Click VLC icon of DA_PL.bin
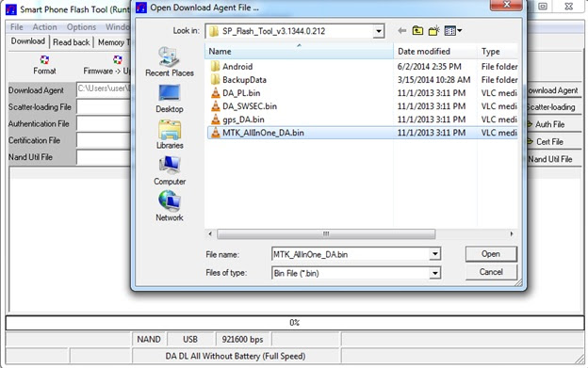The image size is (588, 368). tap(215, 93)
